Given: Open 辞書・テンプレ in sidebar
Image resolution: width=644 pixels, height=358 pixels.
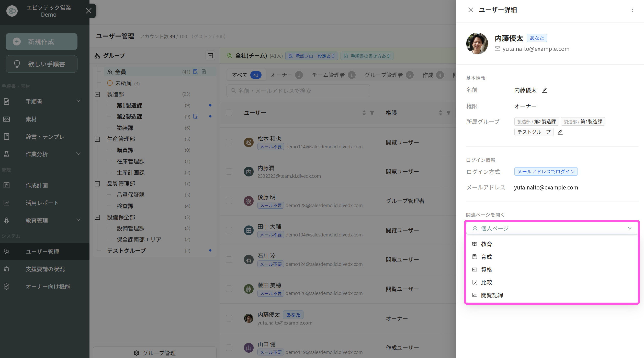Looking at the screenshot, I should (x=45, y=137).
